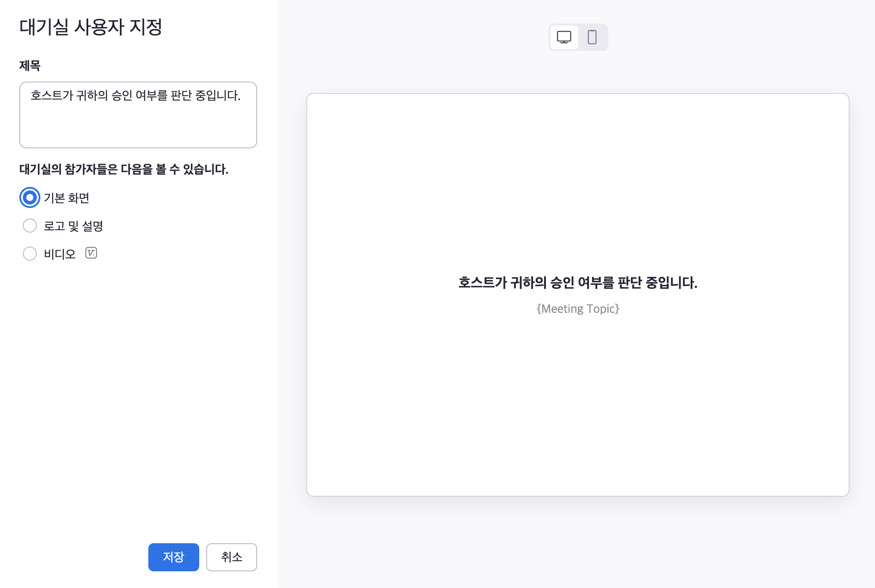Switch to desktop preview mode
The image size is (875, 588).
tap(564, 37)
